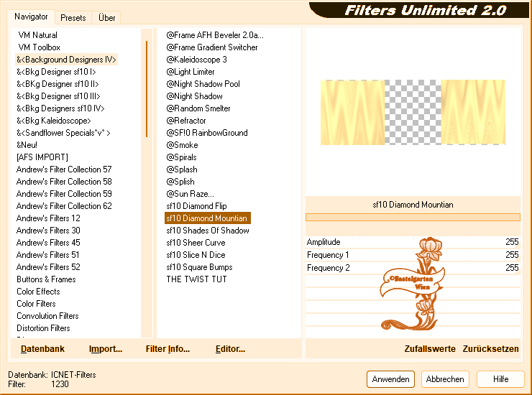Select @Refractor filter
This screenshot has height=395, width=532.
(x=186, y=121)
